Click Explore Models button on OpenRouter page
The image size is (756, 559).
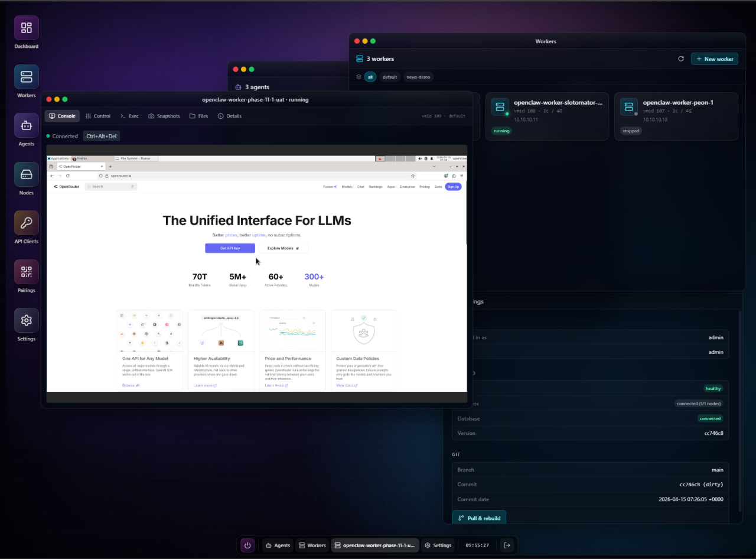click(283, 248)
